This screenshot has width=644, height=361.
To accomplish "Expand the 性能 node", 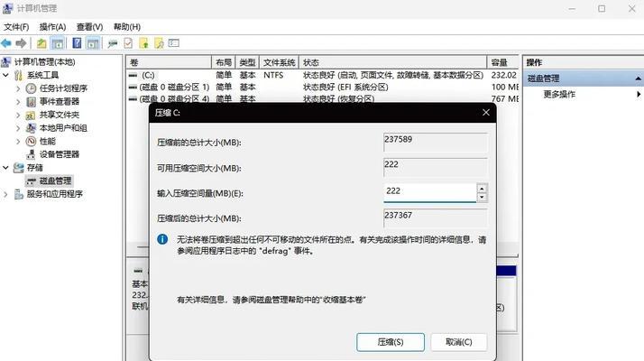I will (x=18, y=141).
